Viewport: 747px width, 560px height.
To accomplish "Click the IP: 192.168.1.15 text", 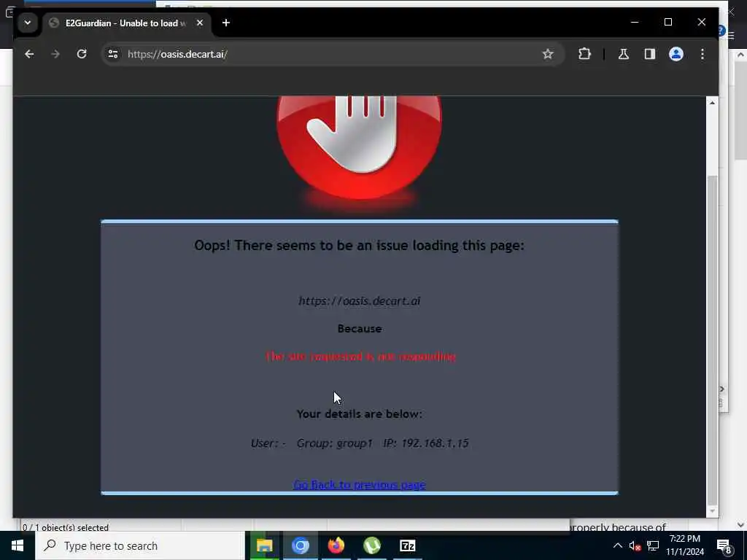I will click(x=426, y=443).
